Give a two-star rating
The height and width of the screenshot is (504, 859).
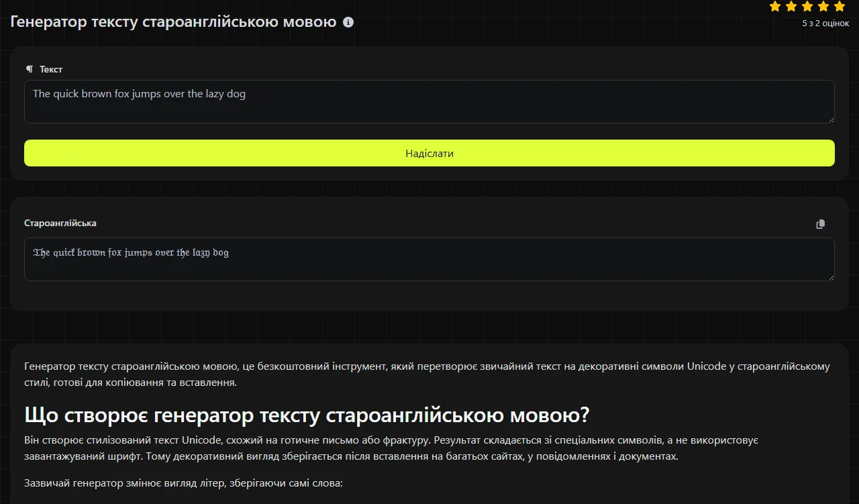point(791,7)
